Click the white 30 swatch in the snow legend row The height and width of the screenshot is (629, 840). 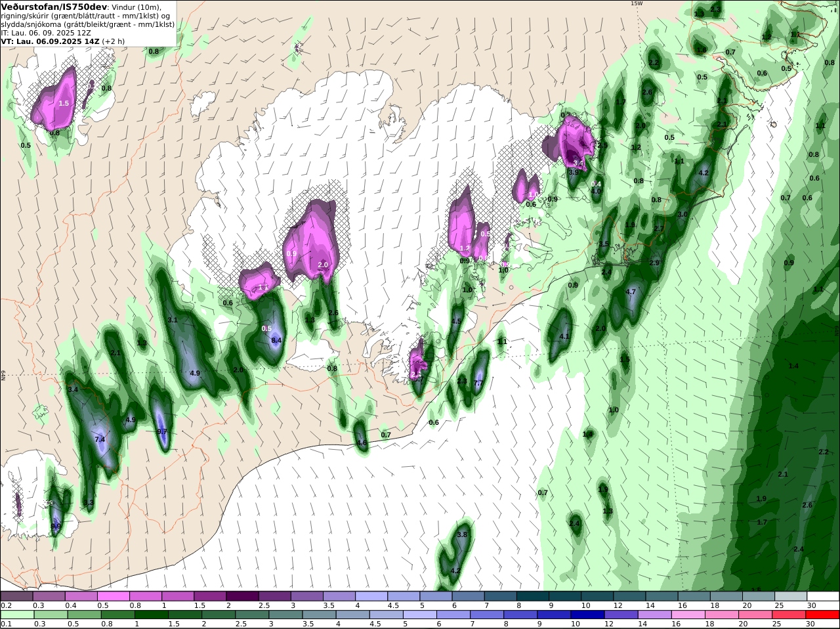(823, 596)
